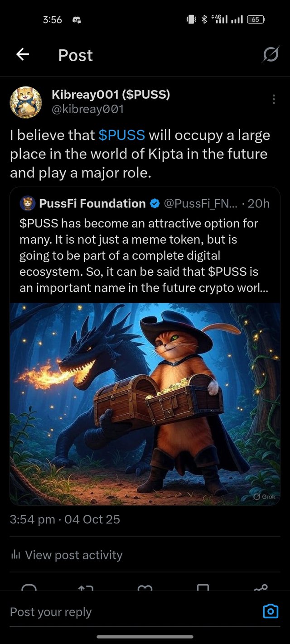Like the post with the heart icon
Viewport: 290px width, 644px height.
pyautogui.click(x=145, y=587)
